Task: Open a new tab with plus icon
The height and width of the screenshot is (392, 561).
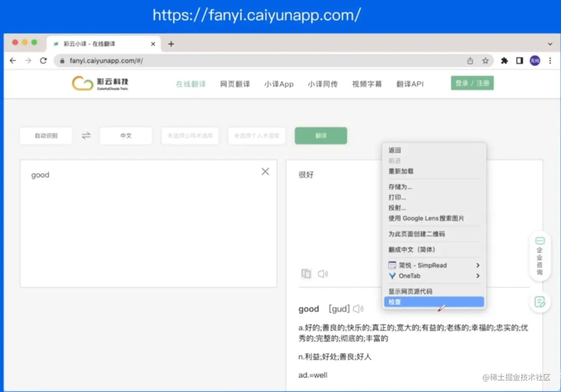Action: pyautogui.click(x=171, y=44)
